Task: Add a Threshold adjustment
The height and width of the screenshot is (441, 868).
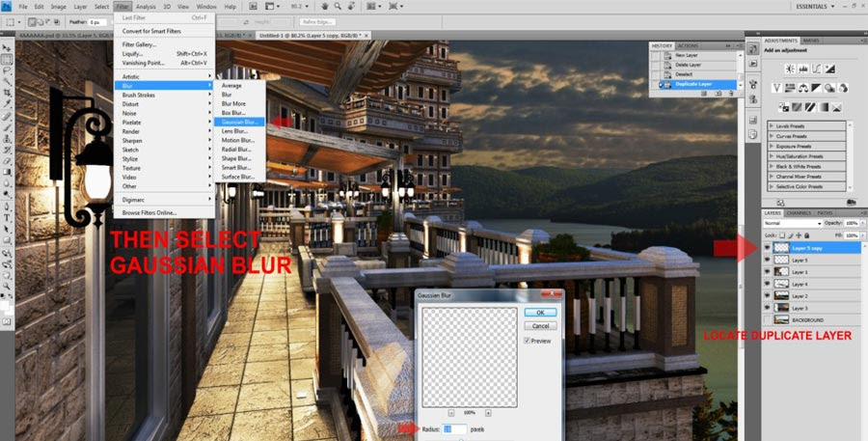Action: [x=810, y=107]
